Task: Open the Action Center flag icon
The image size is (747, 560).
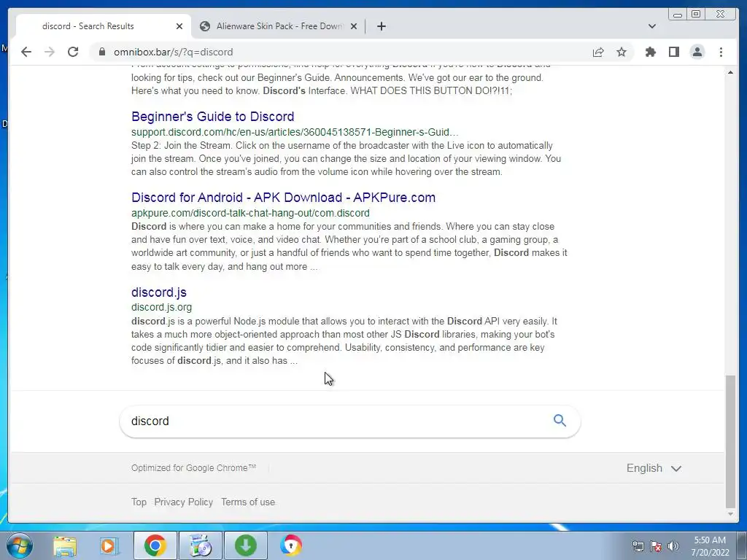Action: [x=656, y=546]
